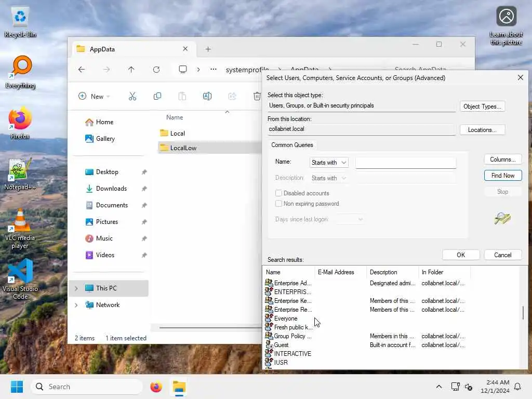Click Learn about this picture icon

tap(506, 26)
